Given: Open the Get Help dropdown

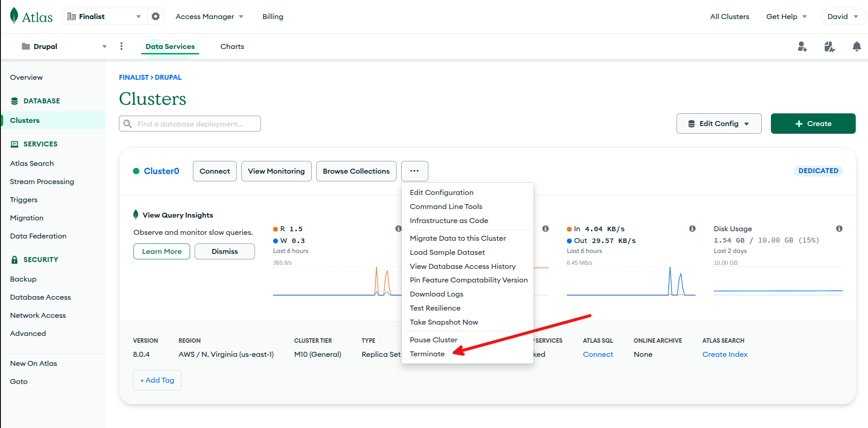Looking at the screenshot, I should 786,16.
